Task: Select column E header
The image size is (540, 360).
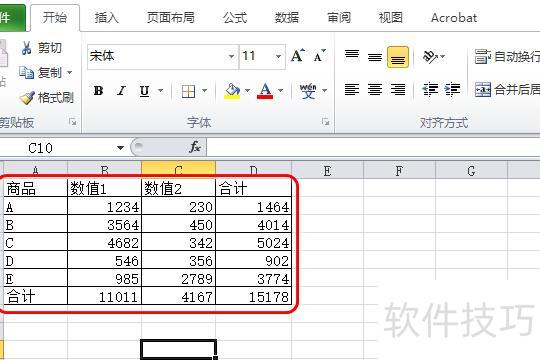Action: (x=327, y=171)
